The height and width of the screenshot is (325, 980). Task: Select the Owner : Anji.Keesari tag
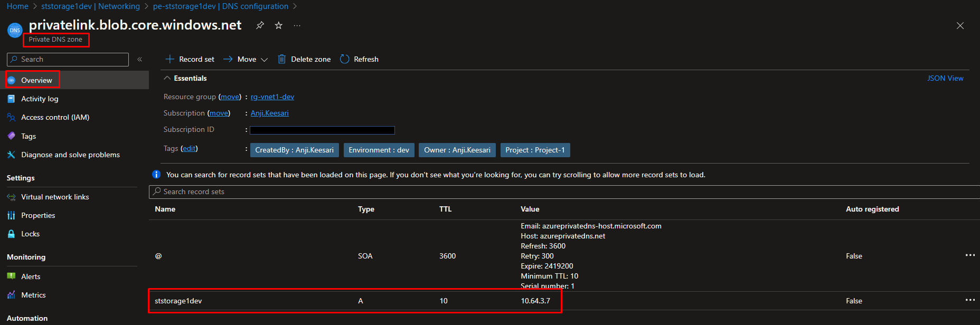(457, 150)
